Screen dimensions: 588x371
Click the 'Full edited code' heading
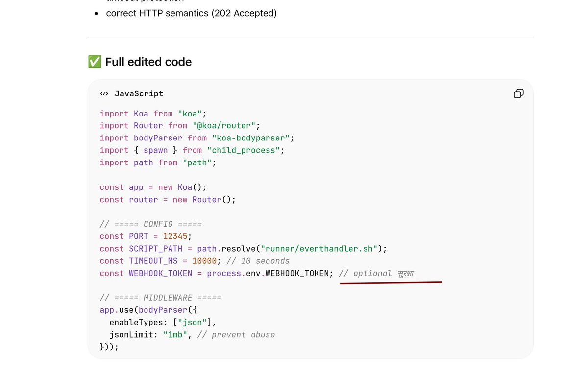(148, 62)
